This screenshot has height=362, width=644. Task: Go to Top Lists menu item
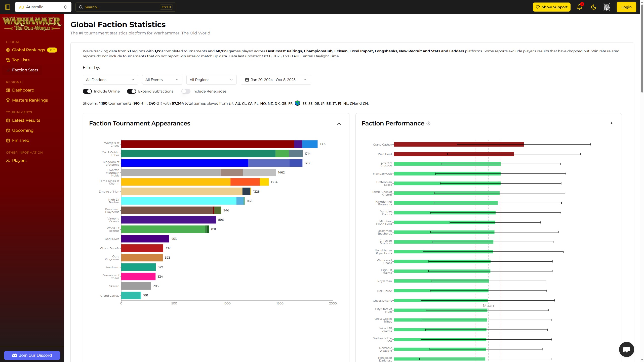(21, 60)
